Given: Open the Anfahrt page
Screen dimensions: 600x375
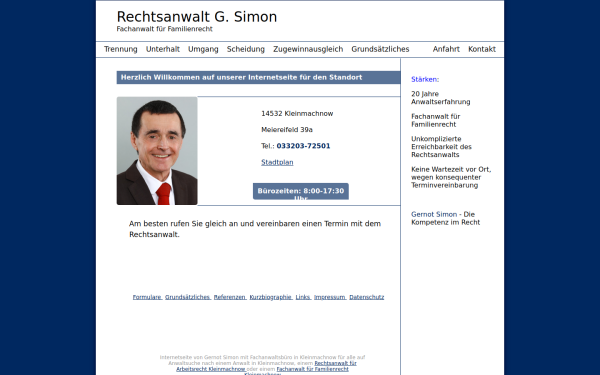Looking at the screenshot, I should (x=446, y=49).
